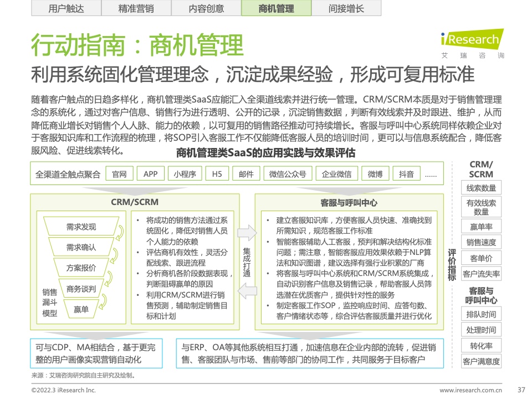Click the H5 channel box
Screen dimensions: 532x399
(217, 174)
